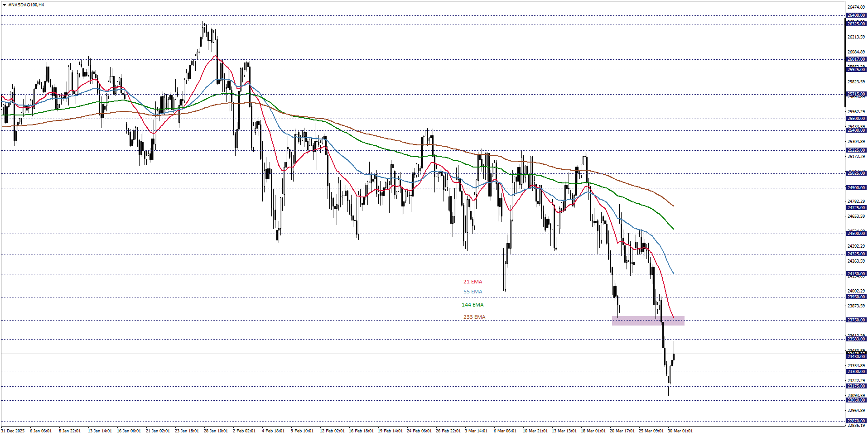Open the #NASDAQ100 symbol dropdown arrow

pos(5,5)
